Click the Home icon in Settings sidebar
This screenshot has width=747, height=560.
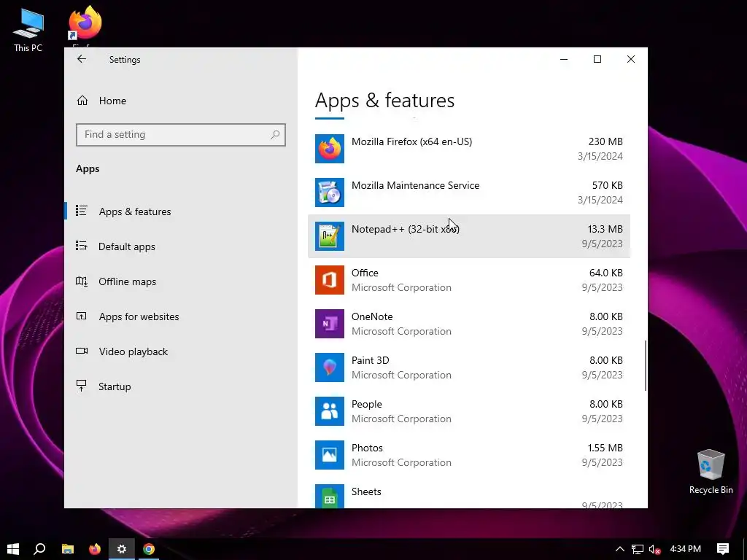click(x=82, y=101)
